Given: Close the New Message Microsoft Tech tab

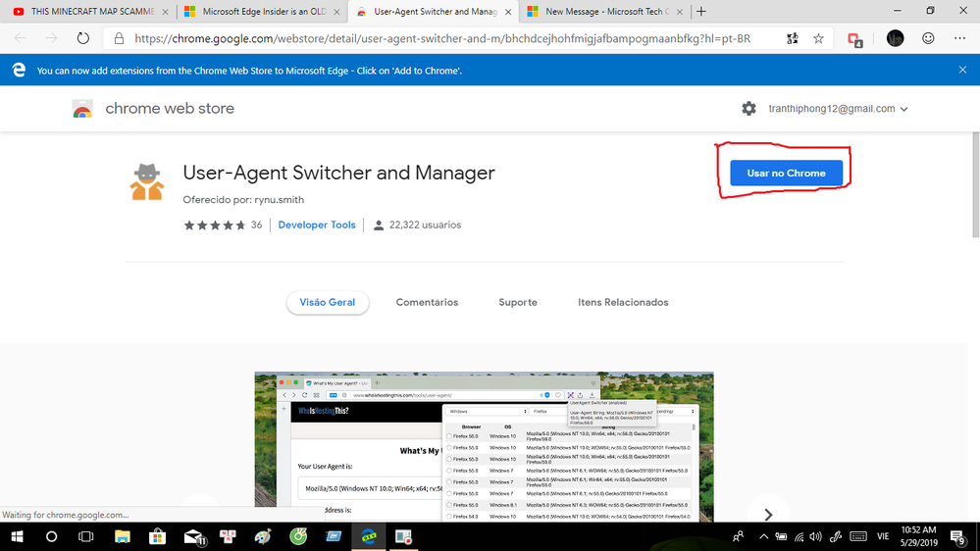Looking at the screenshot, I should click(680, 12).
